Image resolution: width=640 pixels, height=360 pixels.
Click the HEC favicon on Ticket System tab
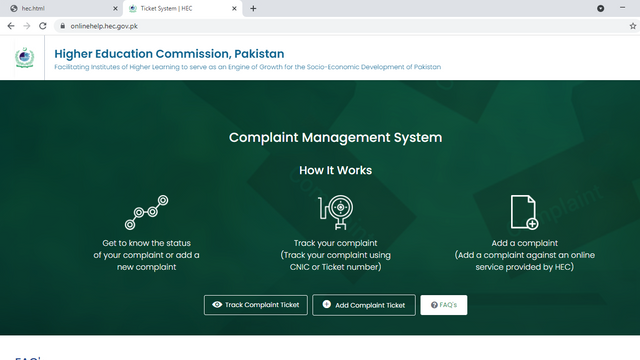pos(133,9)
